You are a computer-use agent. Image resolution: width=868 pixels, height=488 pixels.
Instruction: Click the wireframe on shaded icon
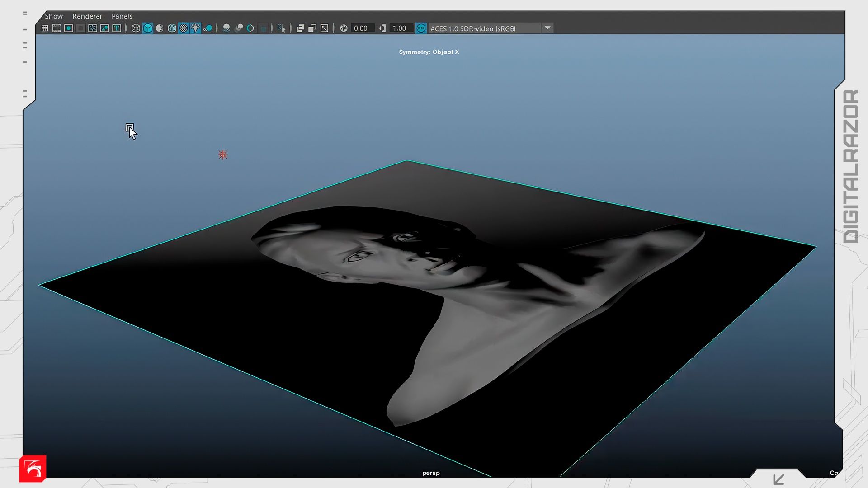172,28
